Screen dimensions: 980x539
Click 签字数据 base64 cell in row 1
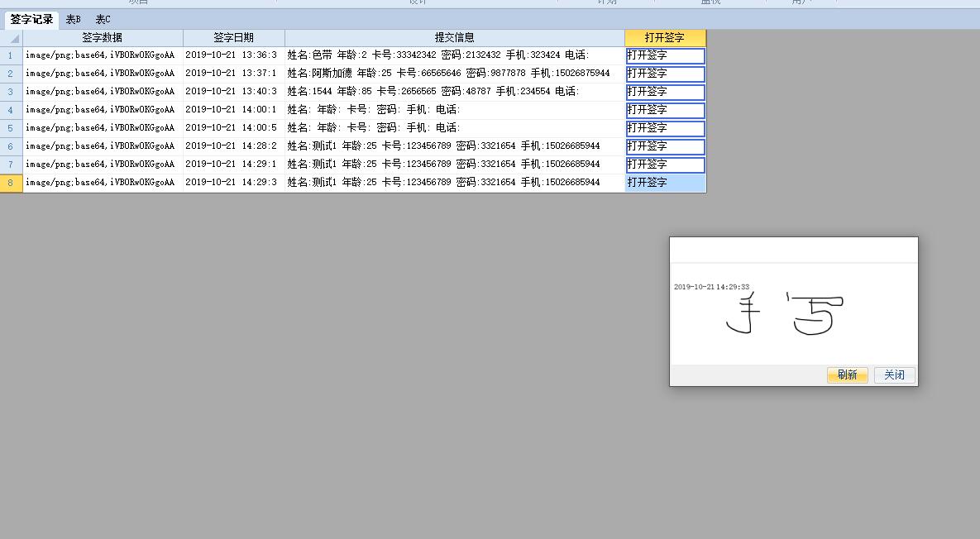(x=103, y=55)
